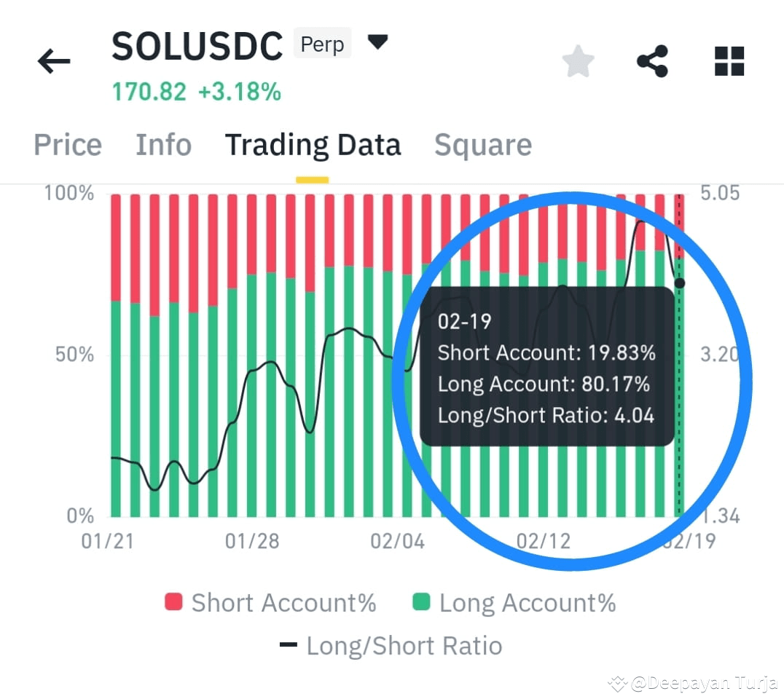Toggle the Long Account% legend entry
Image resolution: width=784 pixels, height=699 pixels.
click(527, 602)
